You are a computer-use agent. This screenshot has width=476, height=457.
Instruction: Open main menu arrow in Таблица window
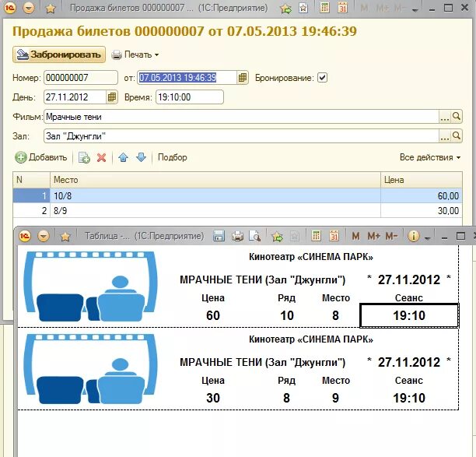click(44, 236)
